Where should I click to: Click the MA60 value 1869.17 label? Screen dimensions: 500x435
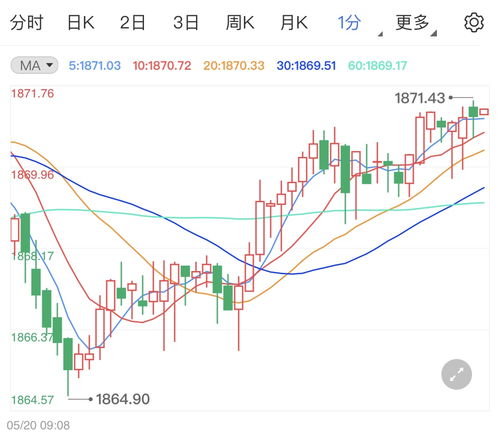coord(378,66)
